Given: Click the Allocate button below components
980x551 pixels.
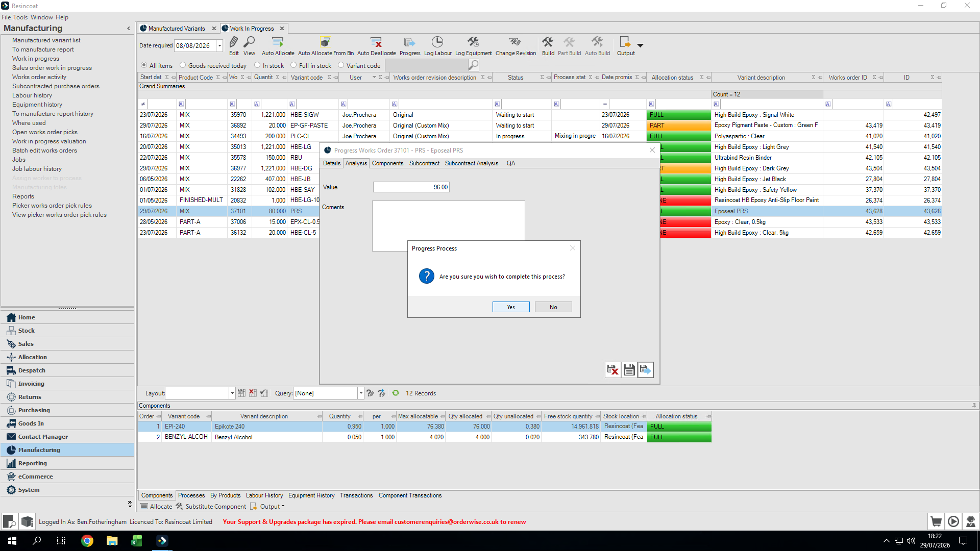Looking at the screenshot, I should (156, 507).
